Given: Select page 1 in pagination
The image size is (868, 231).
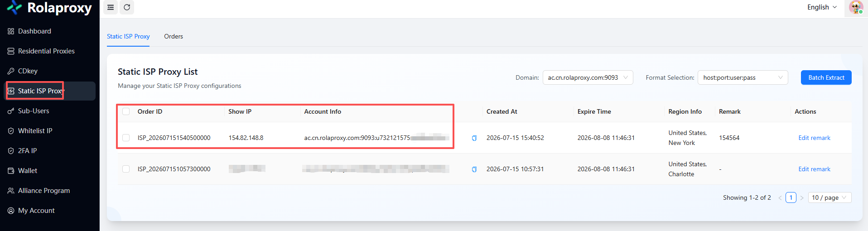Looking at the screenshot, I should 791,197.
